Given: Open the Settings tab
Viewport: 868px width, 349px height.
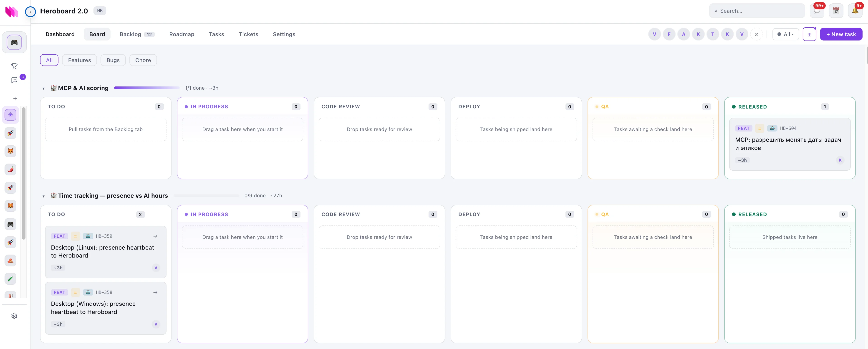Looking at the screenshot, I should 284,34.
